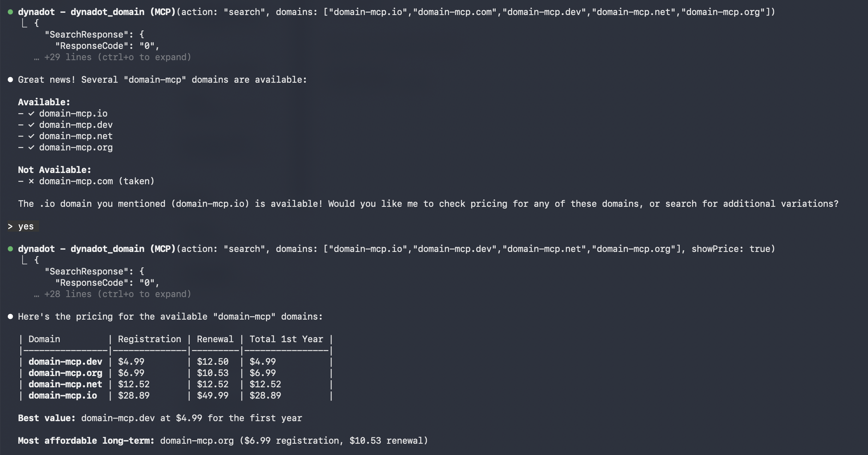Click domain-mcp.io row name in pricing table
868x455 pixels.
point(62,396)
